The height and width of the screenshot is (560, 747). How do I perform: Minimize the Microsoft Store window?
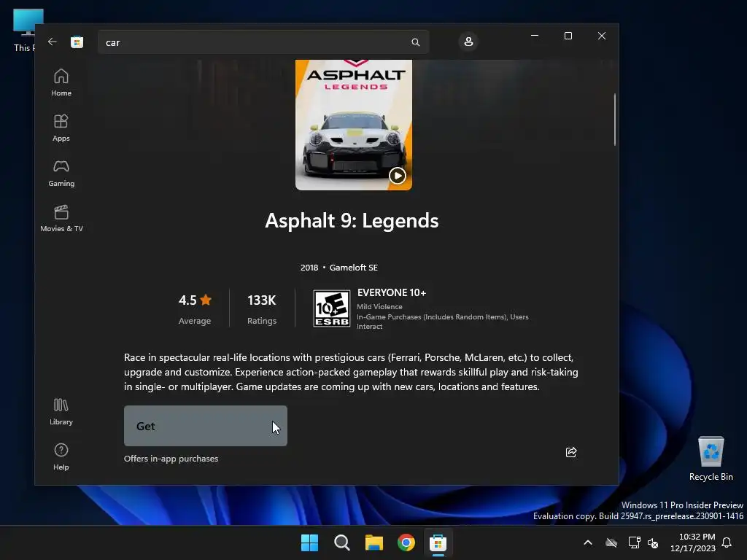click(535, 36)
